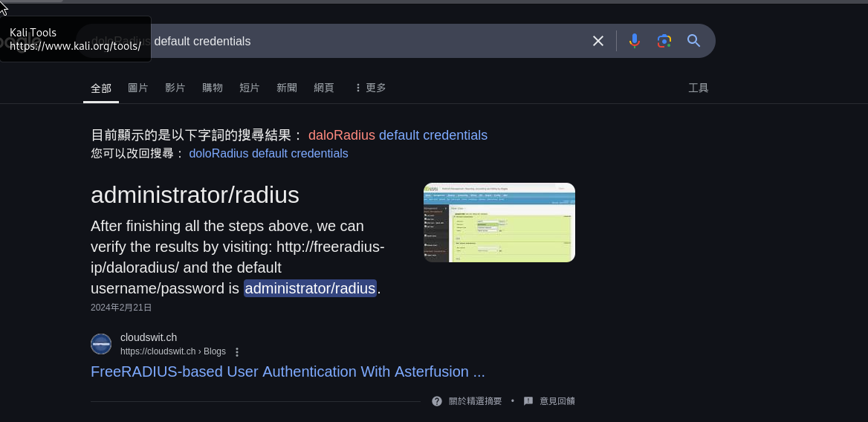Click the magnifying glass search icon
The width and height of the screenshot is (868, 422).
click(694, 41)
